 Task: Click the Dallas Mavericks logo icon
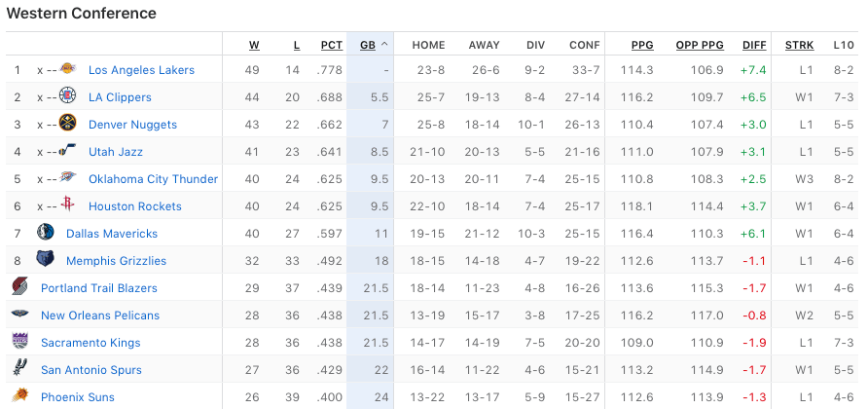(x=46, y=233)
